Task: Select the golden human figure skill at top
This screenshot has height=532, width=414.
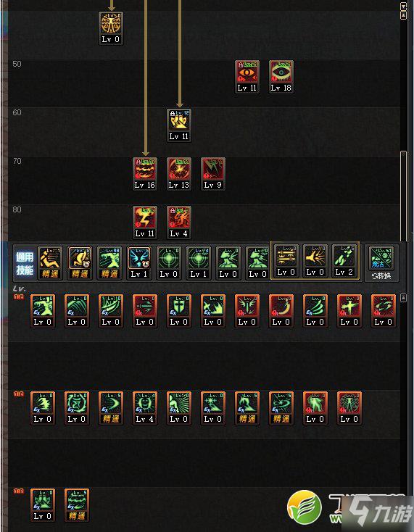Action: [x=111, y=28]
